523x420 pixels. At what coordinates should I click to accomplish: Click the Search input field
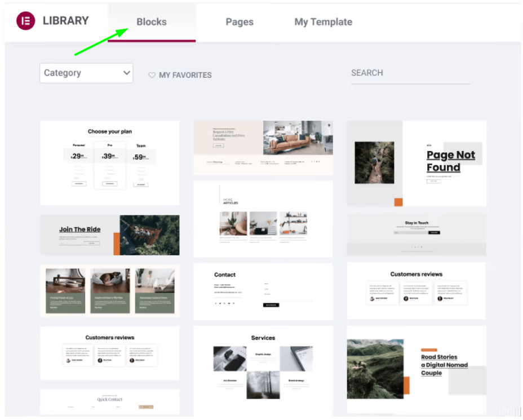pos(410,73)
